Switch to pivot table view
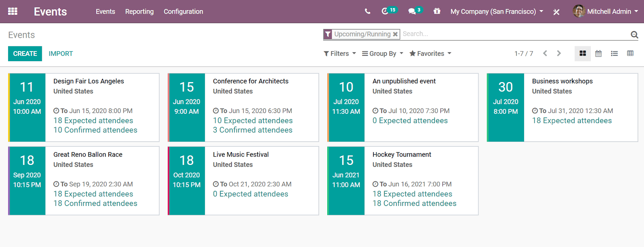Viewport: 644px width, 247px height. pos(630,54)
